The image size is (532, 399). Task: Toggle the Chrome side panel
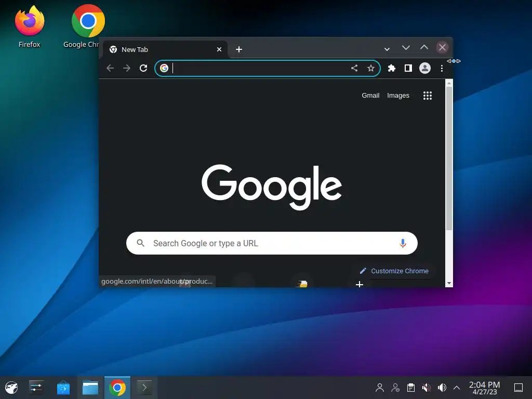pos(408,68)
